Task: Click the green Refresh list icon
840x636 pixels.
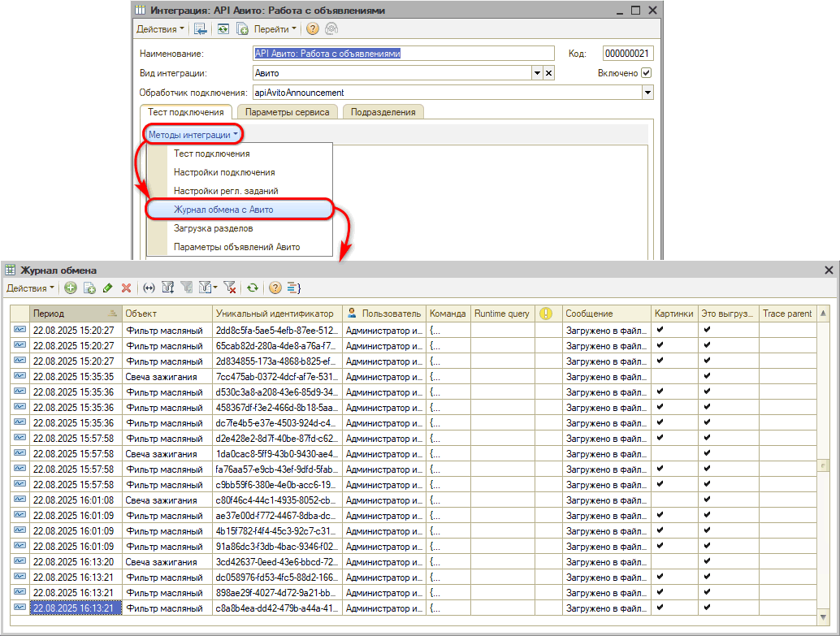Action: point(253,288)
